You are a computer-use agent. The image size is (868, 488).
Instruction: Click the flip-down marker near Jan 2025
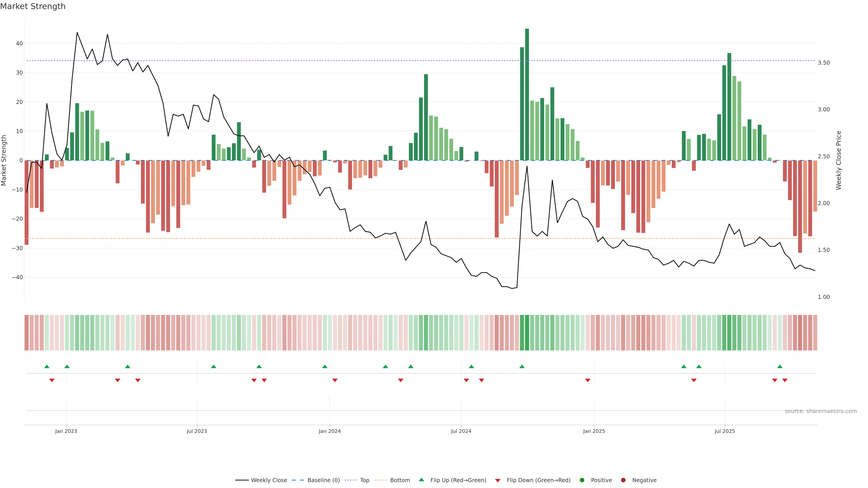588,380
